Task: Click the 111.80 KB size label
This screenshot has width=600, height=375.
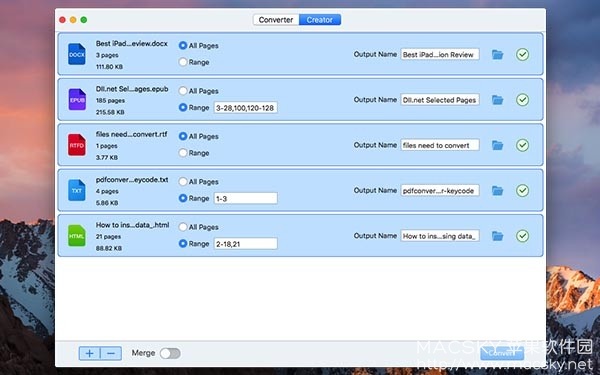Action: click(109, 67)
